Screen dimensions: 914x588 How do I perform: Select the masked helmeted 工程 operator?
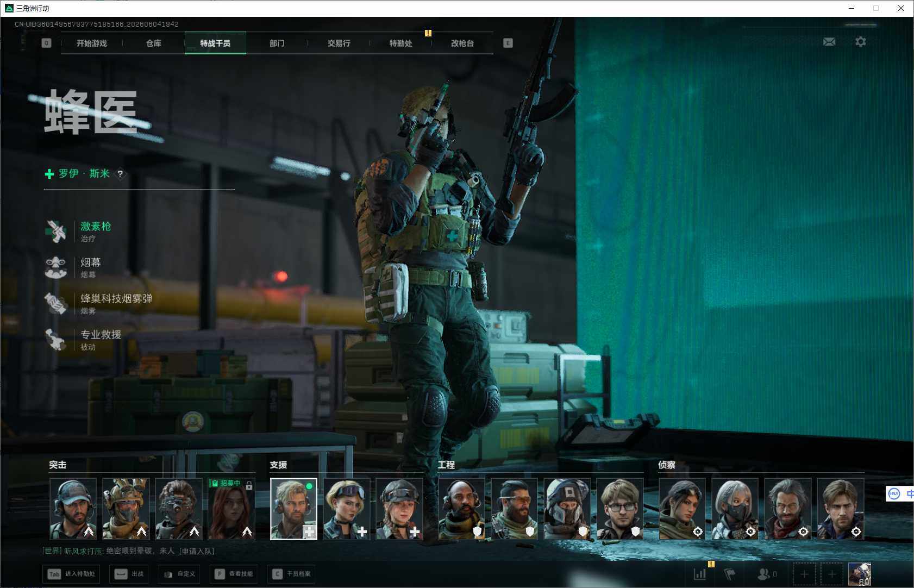pyautogui.click(x=567, y=509)
